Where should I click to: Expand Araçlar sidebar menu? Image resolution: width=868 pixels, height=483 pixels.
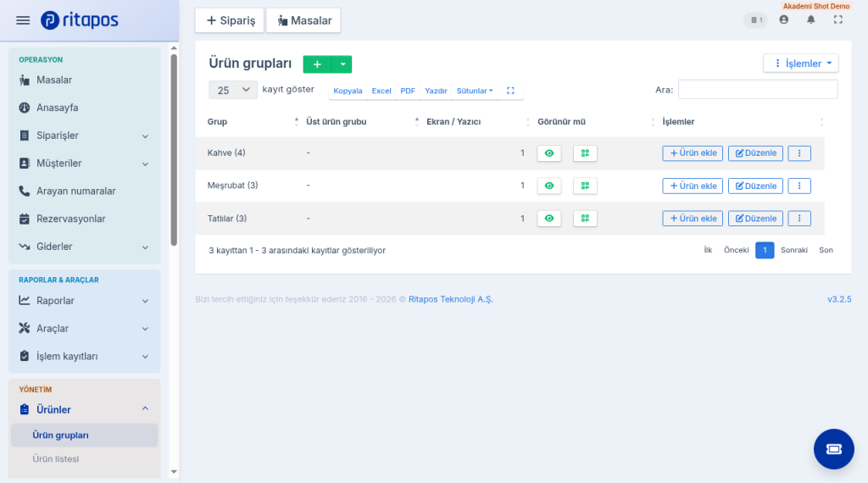click(x=84, y=328)
